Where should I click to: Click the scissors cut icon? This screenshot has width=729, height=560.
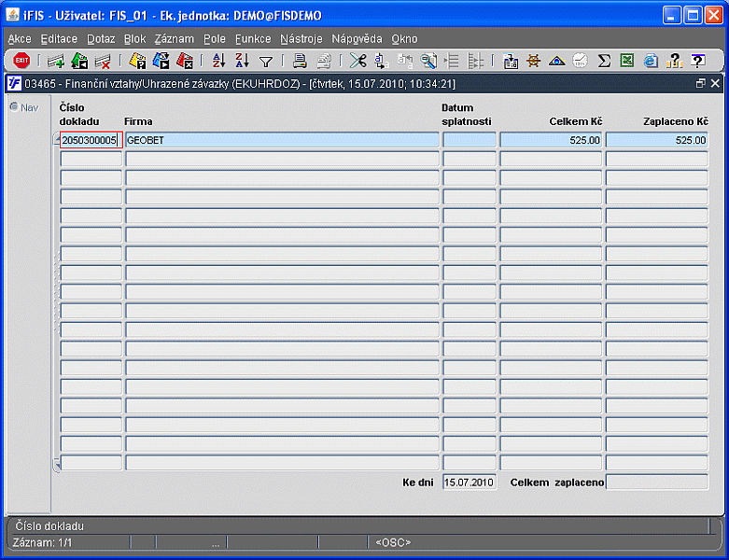[358, 61]
